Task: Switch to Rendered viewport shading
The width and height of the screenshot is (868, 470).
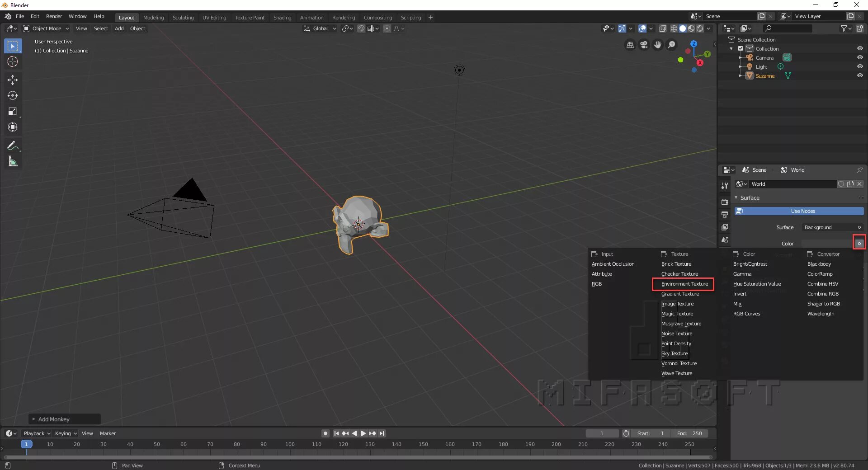Action: click(700, 28)
